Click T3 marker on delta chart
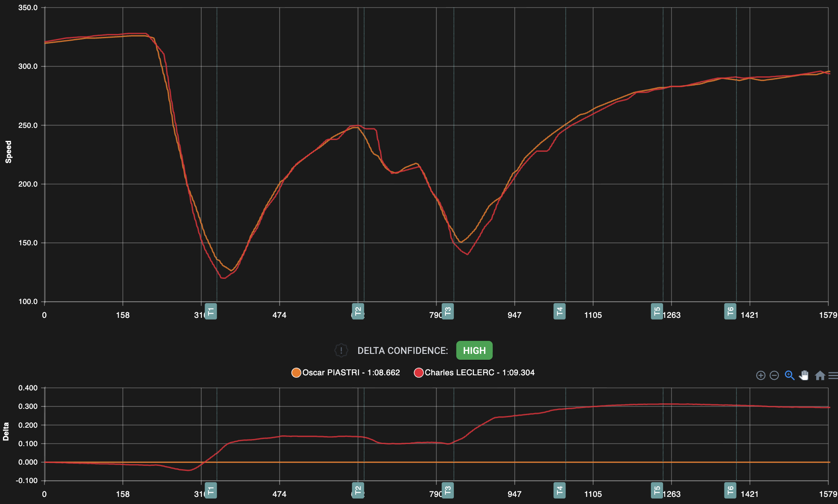838x504 pixels. pyautogui.click(x=448, y=490)
